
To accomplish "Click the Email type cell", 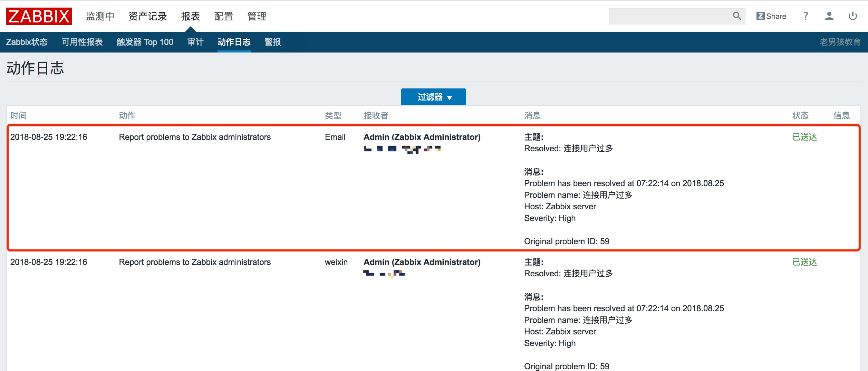I will tap(335, 137).
